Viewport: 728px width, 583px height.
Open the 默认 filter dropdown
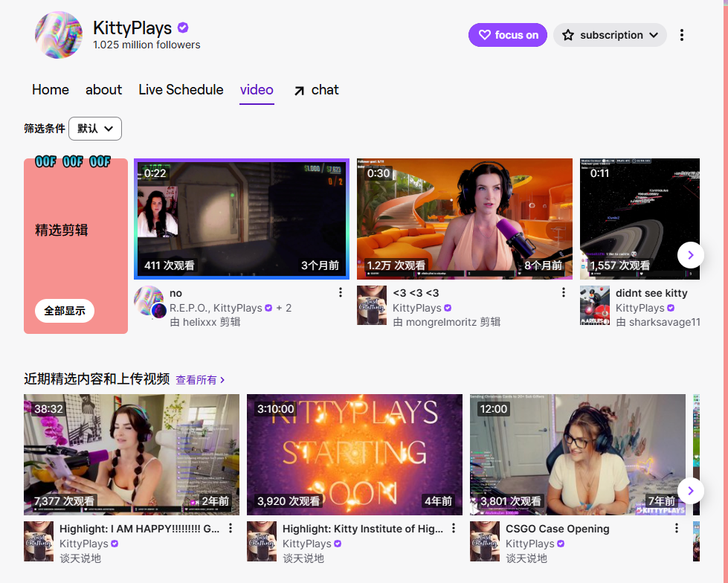click(95, 129)
